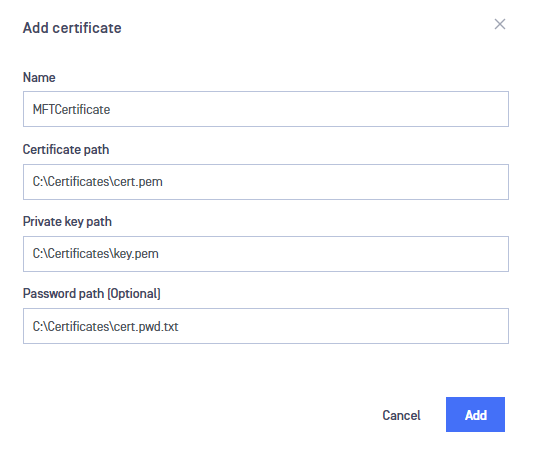Click the white Add text on button
The width and height of the screenshot is (533, 450).
click(x=476, y=415)
